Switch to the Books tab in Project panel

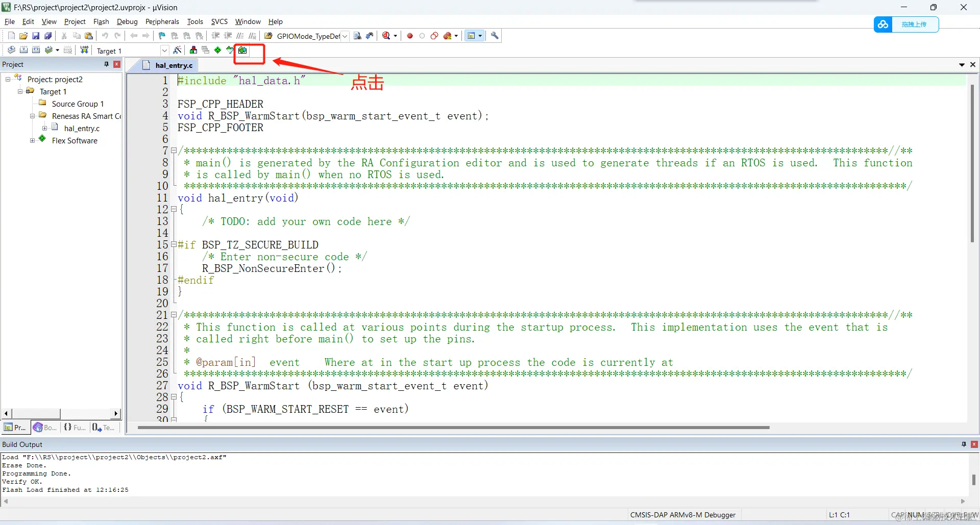click(45, 428)
